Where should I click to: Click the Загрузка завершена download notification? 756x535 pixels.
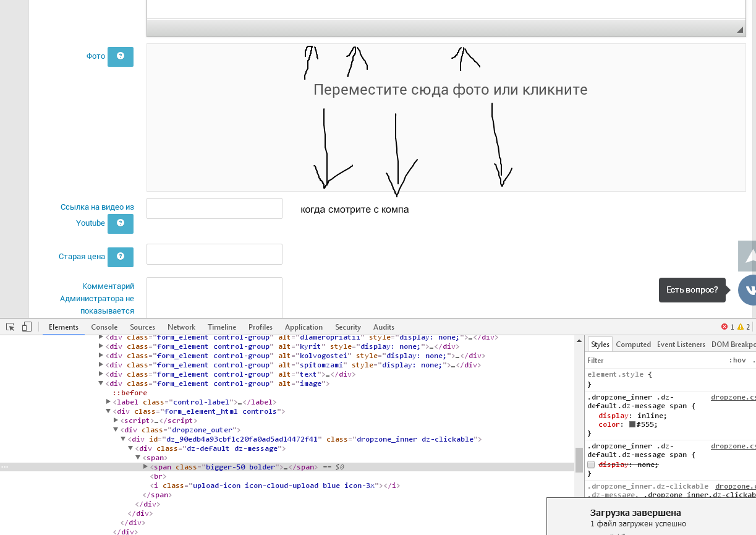pos(652,516)
